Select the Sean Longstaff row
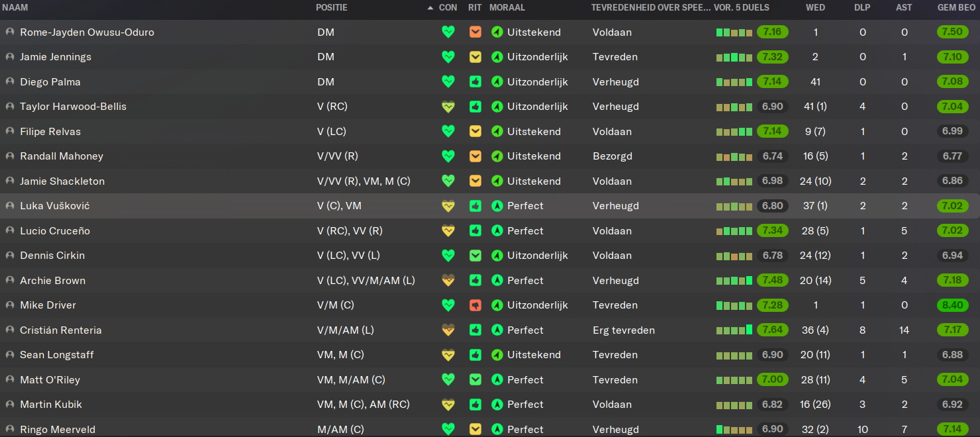Viewport: 980px width, 437px height. coord(490,355)
